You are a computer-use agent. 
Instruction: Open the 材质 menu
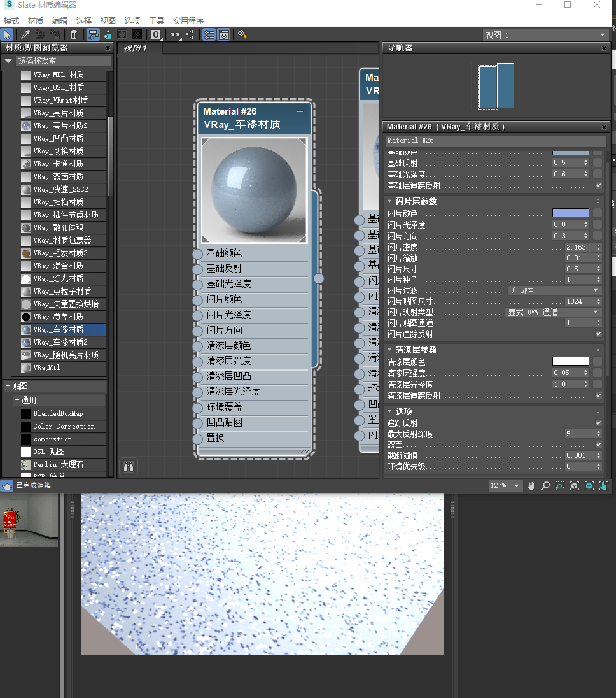pos(36,20)
